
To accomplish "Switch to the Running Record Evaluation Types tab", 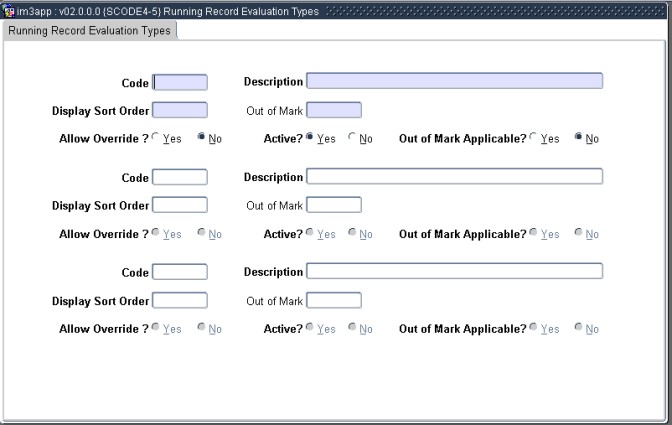I will click(89, 30).
